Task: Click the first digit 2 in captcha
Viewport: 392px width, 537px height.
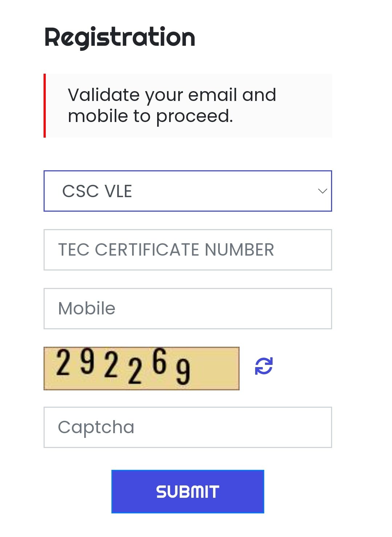Action: click(64, 362)
